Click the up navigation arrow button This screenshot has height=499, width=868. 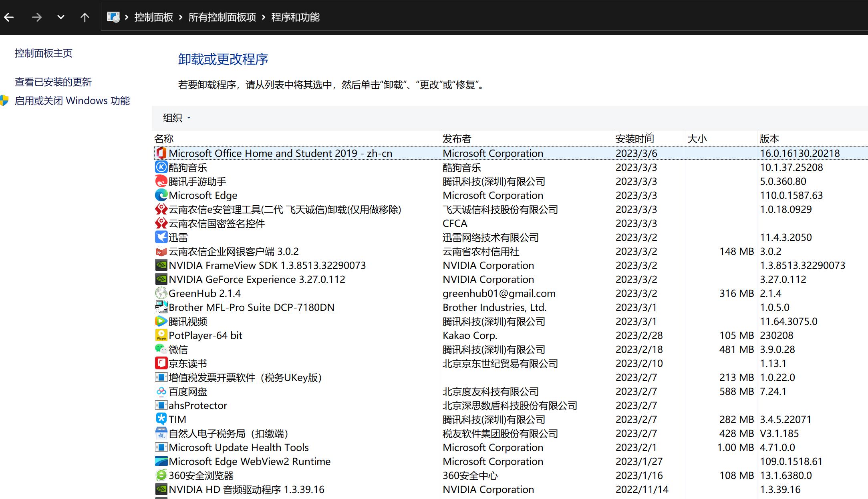[85, 17]
